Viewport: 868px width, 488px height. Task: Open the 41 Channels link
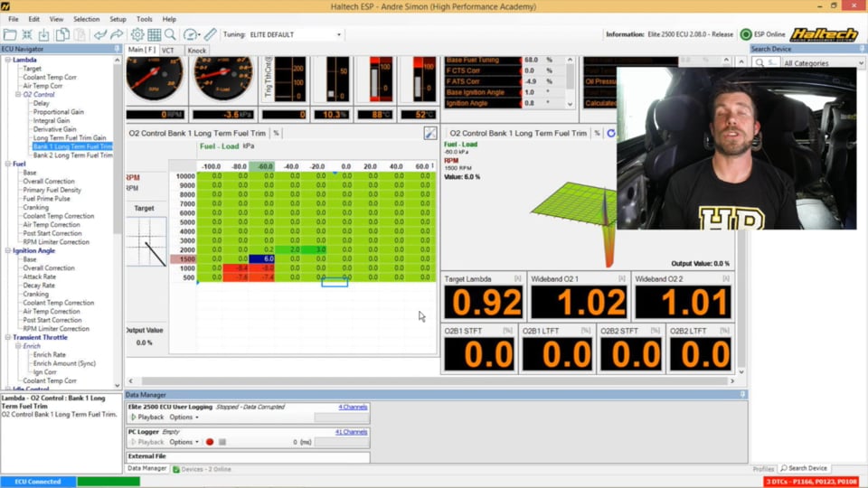(x=351, y=432)
